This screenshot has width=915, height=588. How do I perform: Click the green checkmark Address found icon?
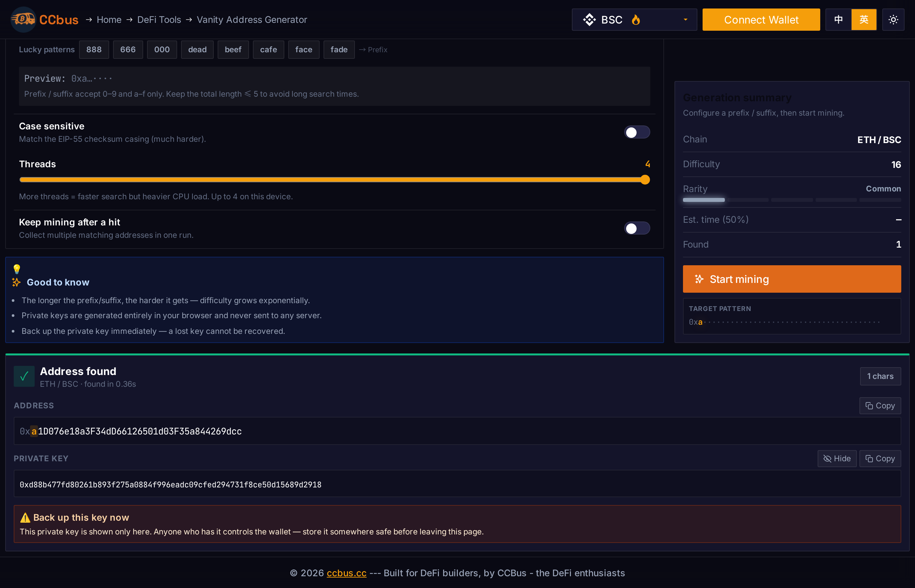(24, 376)
